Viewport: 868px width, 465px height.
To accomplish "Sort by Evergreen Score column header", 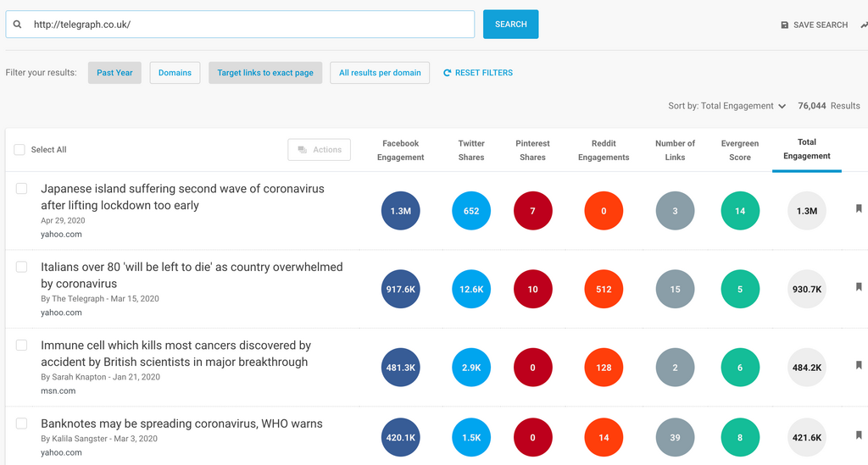I will [x=739, y=150].
